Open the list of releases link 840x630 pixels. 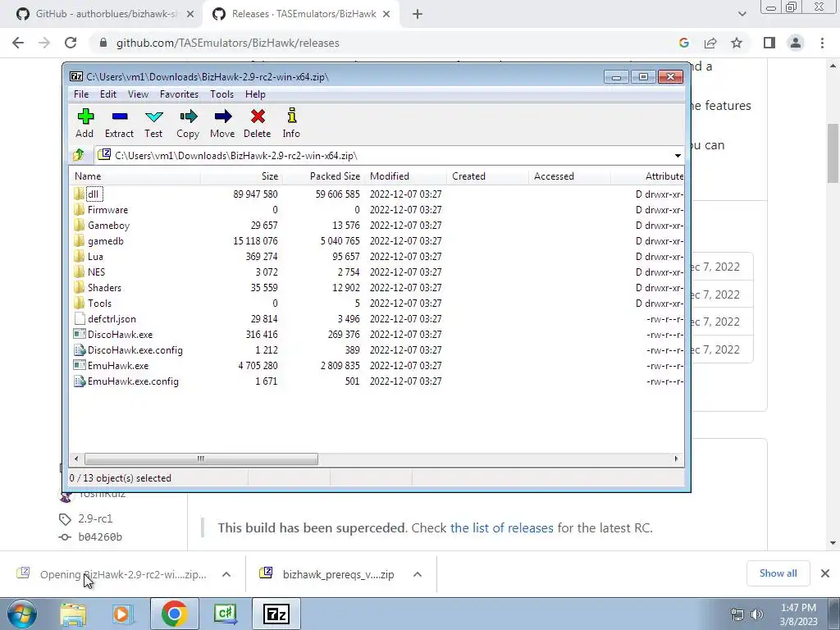coord(501,527)
